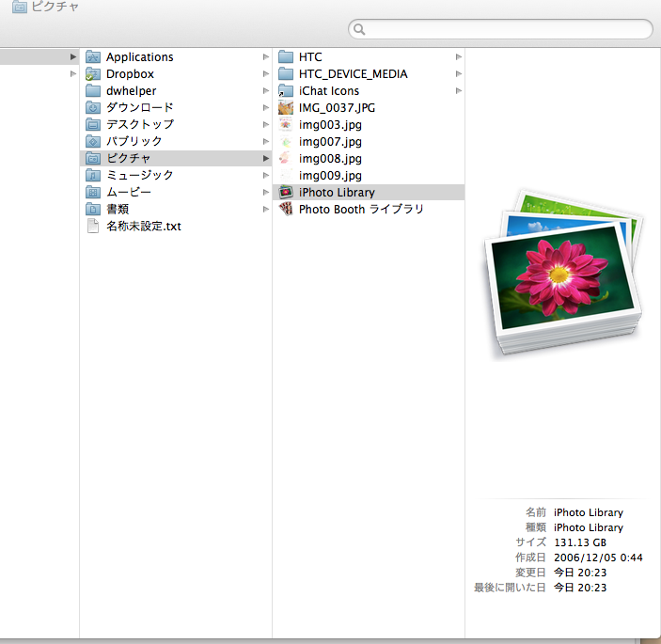
Task: Click the サイズ label in the preview
Action: click(x=530, y=542)
